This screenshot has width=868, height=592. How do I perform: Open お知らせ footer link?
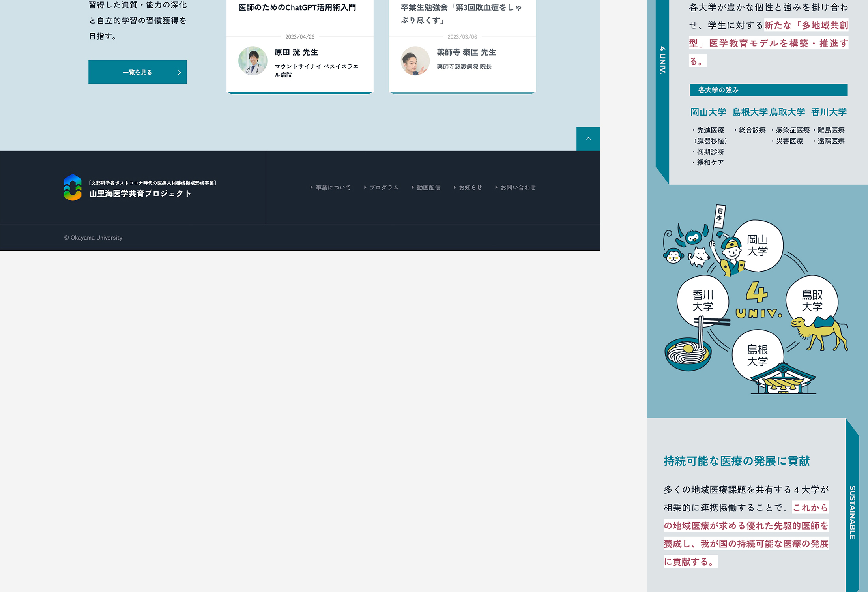point(470,187)
